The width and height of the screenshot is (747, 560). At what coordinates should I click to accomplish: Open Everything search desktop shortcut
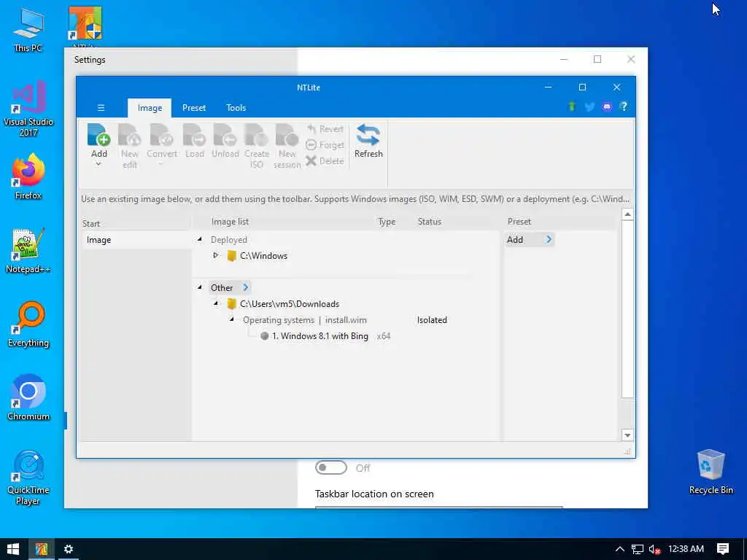point(28,324)
